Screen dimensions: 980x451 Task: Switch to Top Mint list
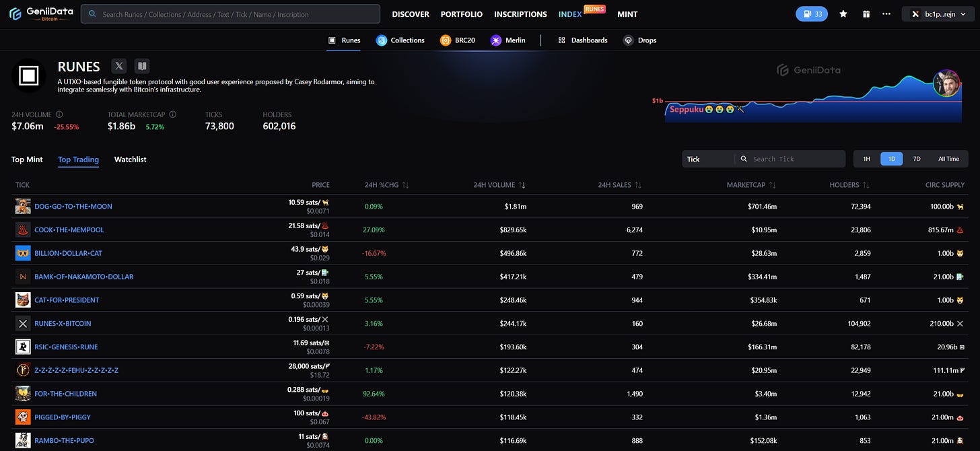coord(27,160)
